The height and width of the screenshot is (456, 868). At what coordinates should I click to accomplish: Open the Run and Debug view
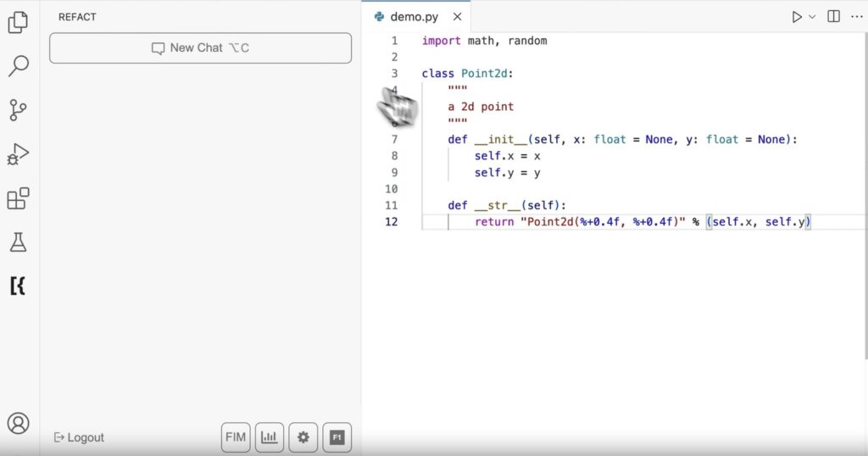click(18, 154)
